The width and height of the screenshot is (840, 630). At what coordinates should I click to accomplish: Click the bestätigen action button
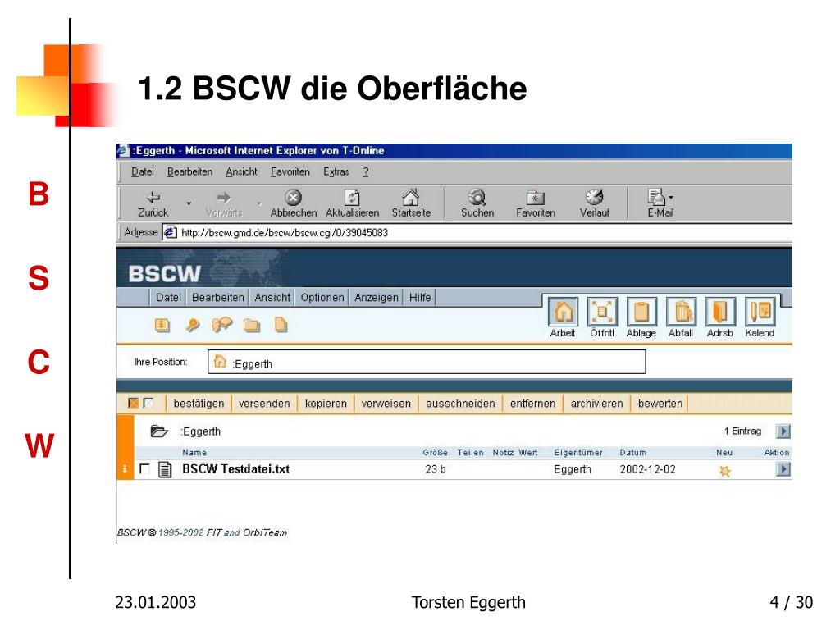[x=199, y=404]
